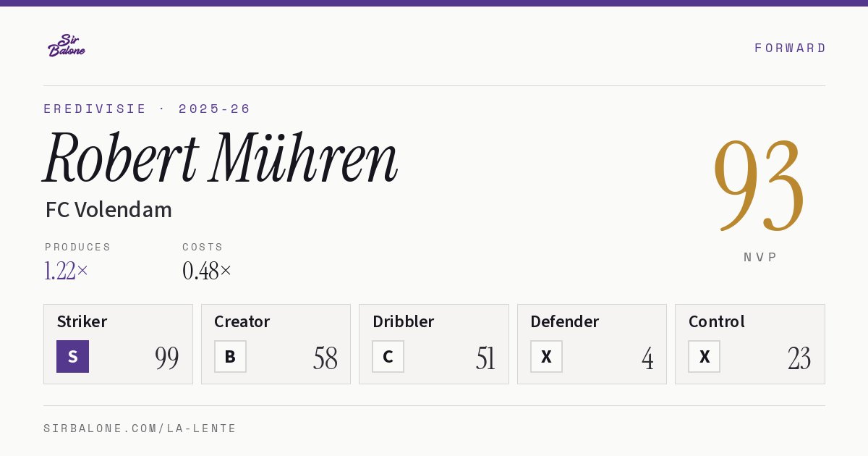868x456 pixels.
Task: Click the S grade badge for Striker
Action: [x=72, y=356]
